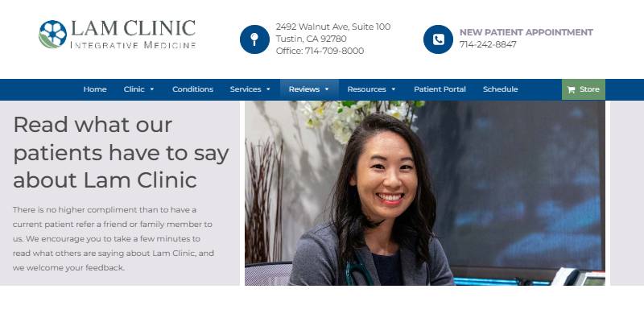Click the 2492 Walnut Ave address text
The height and width of the screenshot is (322, 644).
click(x=333, y=27)
